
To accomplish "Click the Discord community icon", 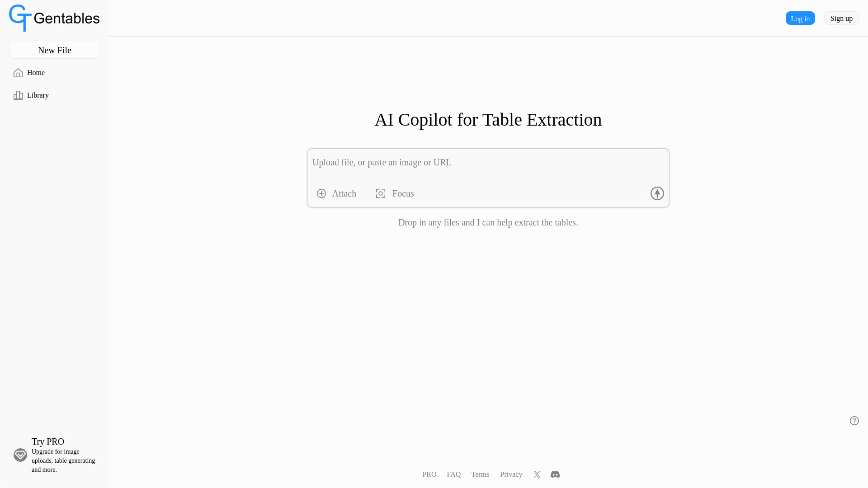I will (x=554, y=474).
